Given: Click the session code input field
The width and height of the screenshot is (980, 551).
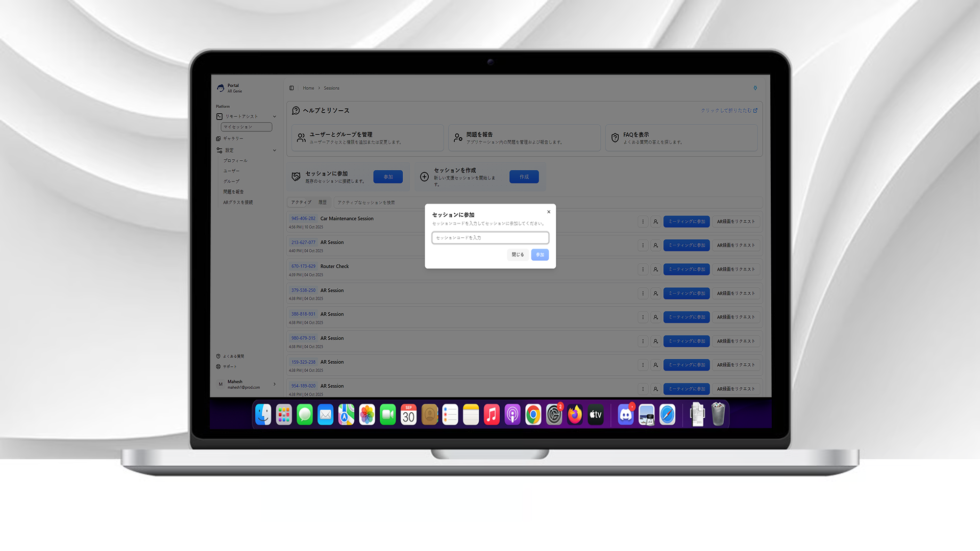Looking at the screenshot, I should tap(490, 238).
